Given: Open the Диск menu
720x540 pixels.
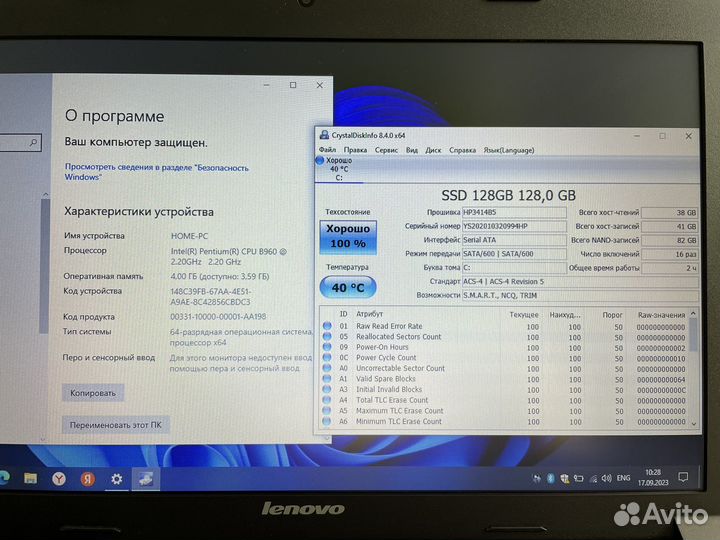Looking at the screenshot, I should 433,150.
